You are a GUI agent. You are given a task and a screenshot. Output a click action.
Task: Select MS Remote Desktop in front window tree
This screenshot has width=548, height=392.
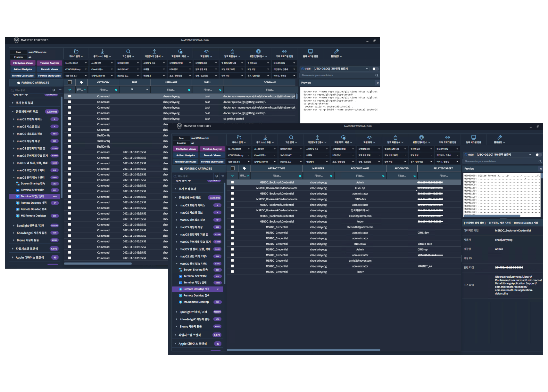pyautogui.click(x=196, y=302)
